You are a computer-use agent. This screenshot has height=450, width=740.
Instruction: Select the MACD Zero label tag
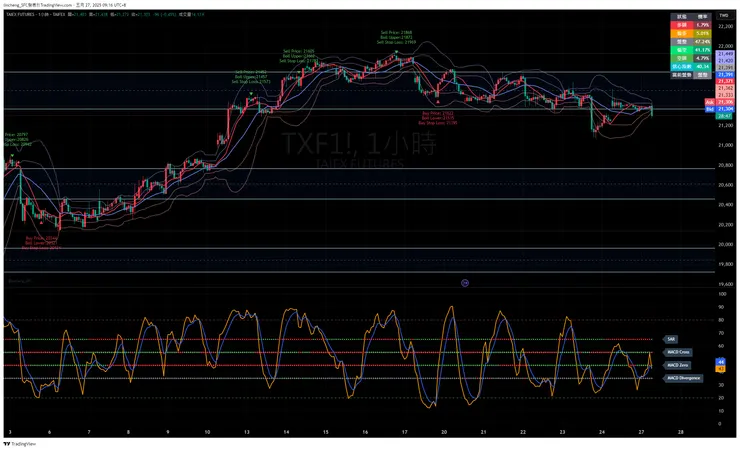(x=677, y=365)
